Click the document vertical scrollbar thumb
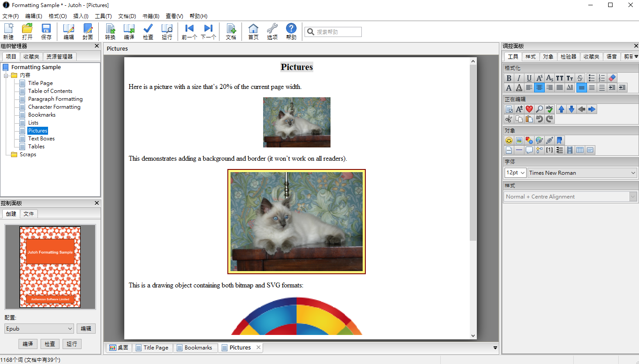This screenshot has width=639, height=364. tap(473, 153)
